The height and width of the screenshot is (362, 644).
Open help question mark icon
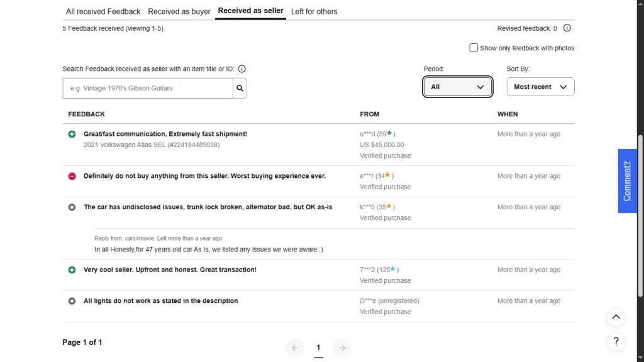click(x=616, y=342)
